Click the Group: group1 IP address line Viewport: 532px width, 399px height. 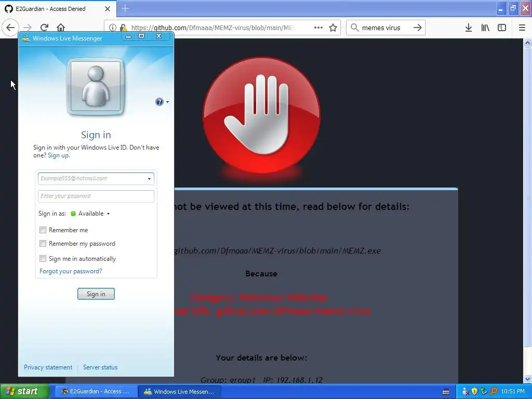261,380
